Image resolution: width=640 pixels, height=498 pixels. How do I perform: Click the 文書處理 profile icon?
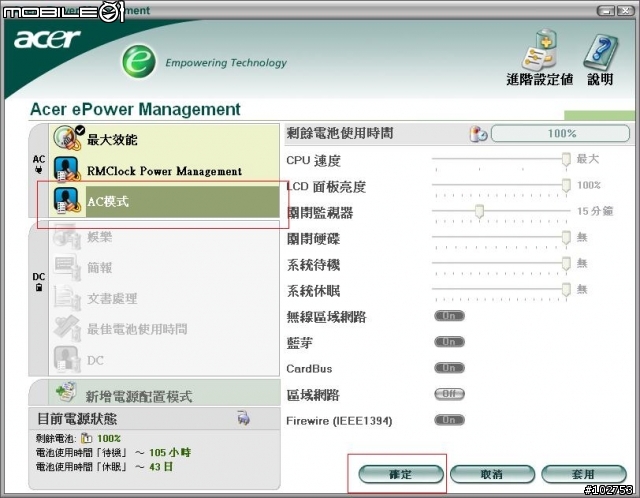pyautogui.click(x=66, y=298)
